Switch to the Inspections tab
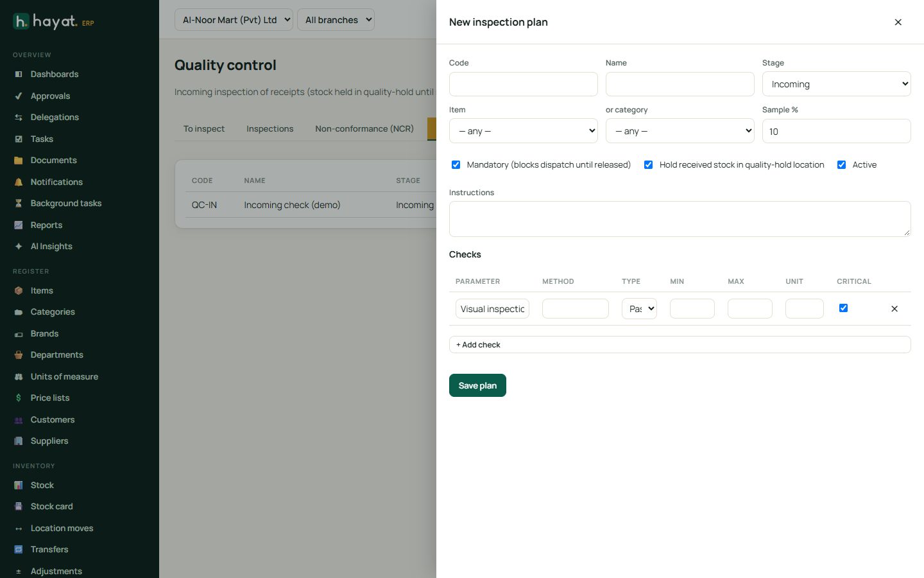The image size is (924, 578). pos(270,129)
